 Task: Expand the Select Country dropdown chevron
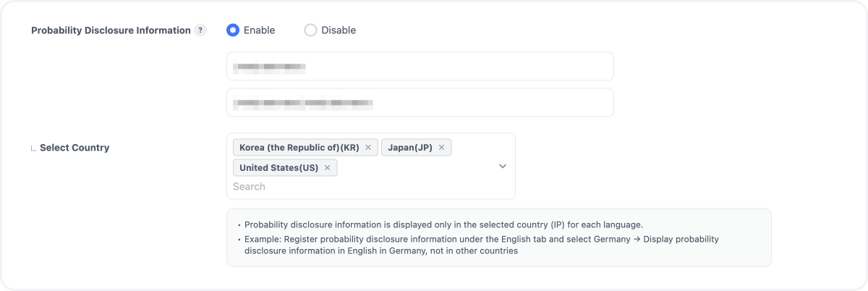pyautogui.click(x=503, y=166)
